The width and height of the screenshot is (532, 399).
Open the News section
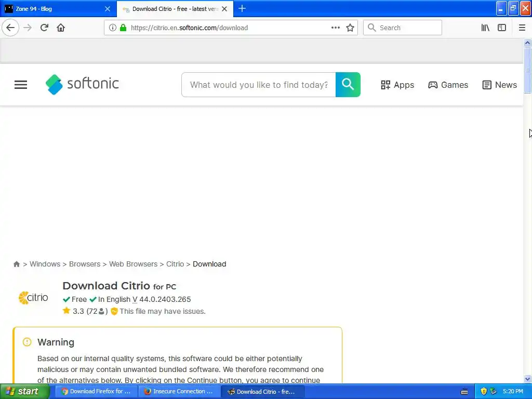pyautogui.click(x=499, y=85)
